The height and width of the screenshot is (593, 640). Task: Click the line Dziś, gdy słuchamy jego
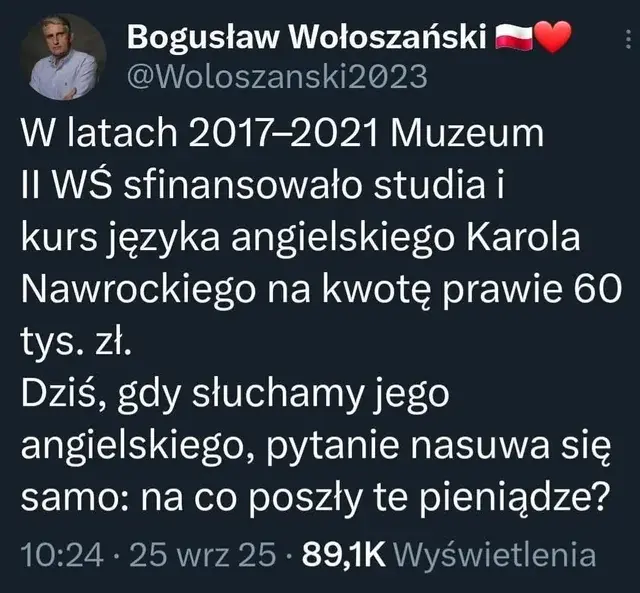[235, 396]
